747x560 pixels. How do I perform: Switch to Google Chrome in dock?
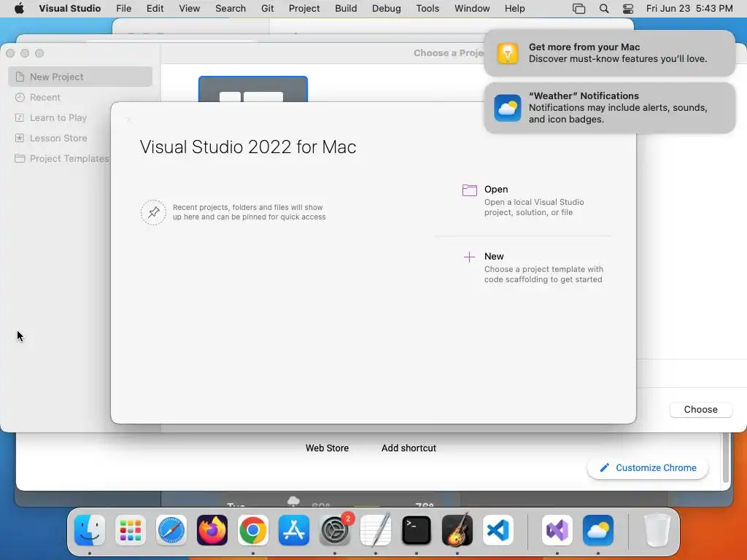253,530
